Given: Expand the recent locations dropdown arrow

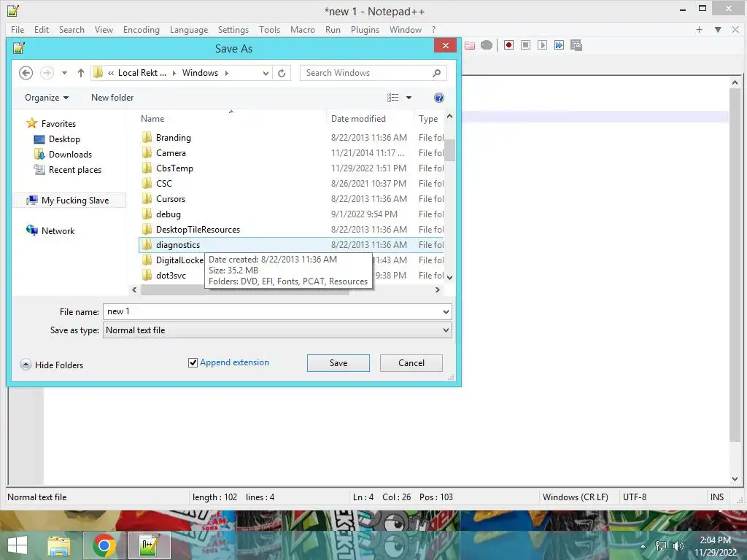Looking at the screenshot, I should point(64,73).
